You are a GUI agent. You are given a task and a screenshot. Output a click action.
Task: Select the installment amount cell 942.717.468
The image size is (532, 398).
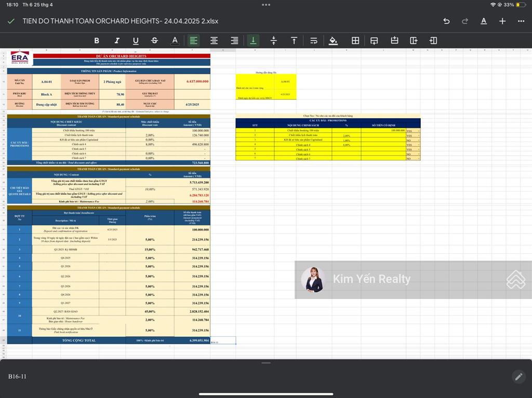click(x=192, y=250)
